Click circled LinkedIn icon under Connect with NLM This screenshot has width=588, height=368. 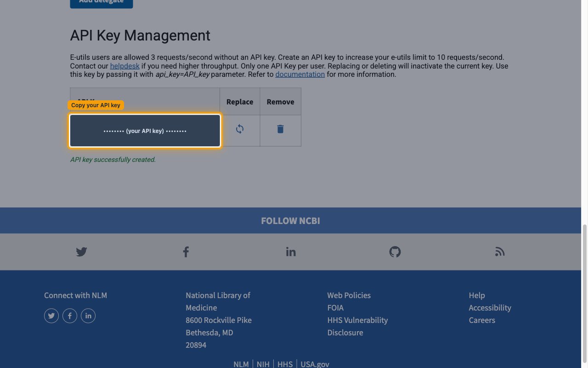point(88,316)
